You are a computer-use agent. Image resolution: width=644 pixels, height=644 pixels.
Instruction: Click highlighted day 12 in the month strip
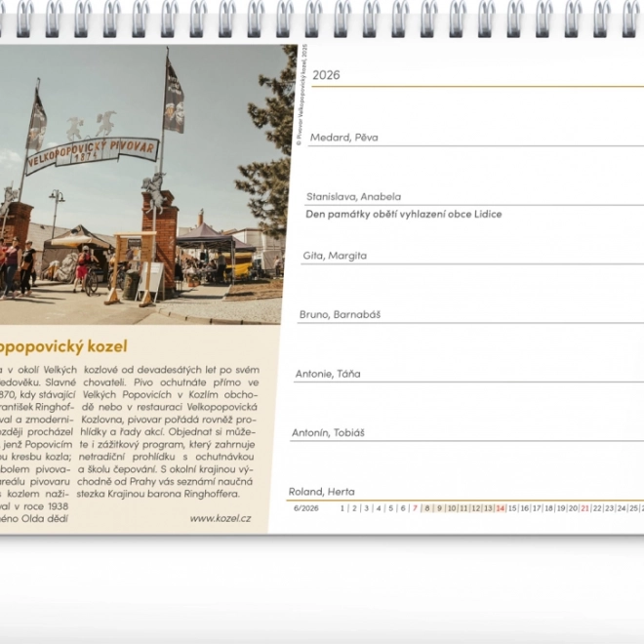click(x=476, y=508)
